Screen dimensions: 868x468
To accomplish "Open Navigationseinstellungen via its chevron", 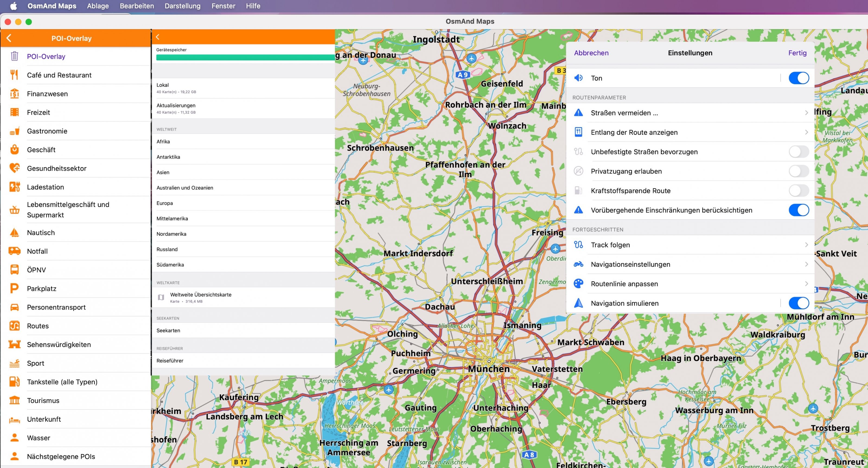I will 806,264.
